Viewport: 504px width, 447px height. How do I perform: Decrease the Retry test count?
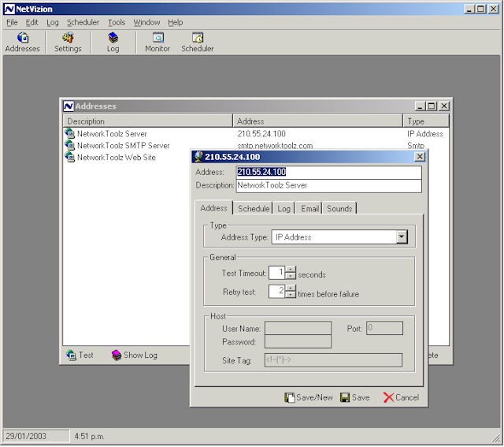291,295
